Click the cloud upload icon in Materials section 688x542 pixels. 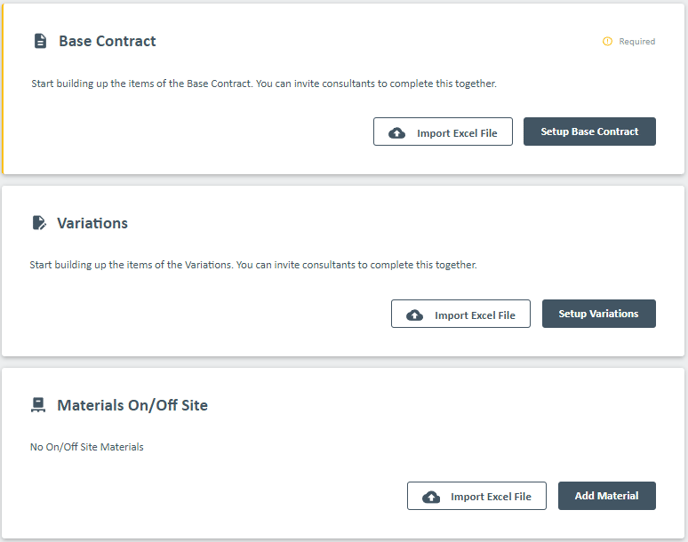point(431,497)
